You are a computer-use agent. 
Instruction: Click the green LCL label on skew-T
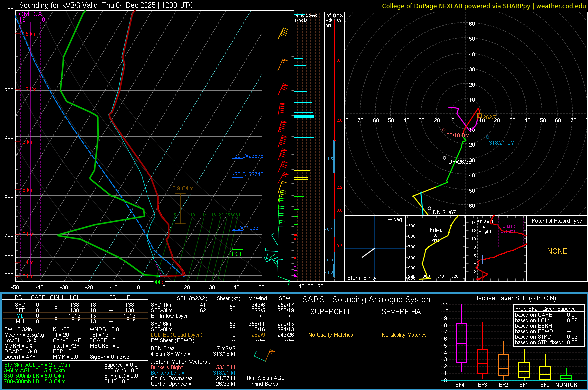pyautogui.click(x=237, y=254)
